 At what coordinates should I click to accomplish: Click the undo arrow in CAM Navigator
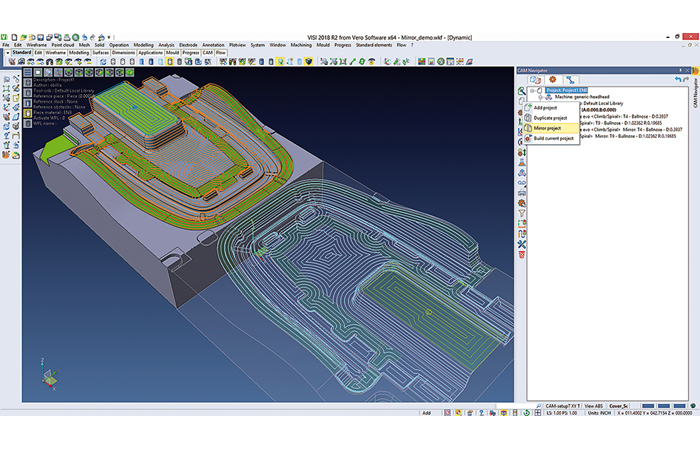[677, 79]
